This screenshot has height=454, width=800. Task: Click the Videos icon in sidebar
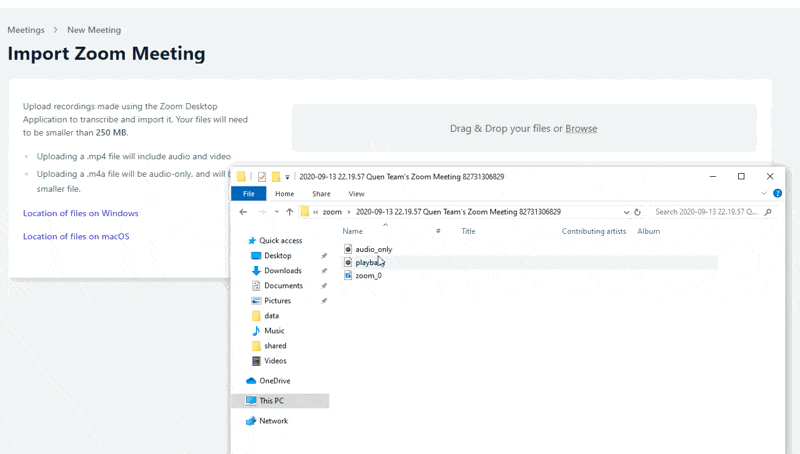(256, 361)
